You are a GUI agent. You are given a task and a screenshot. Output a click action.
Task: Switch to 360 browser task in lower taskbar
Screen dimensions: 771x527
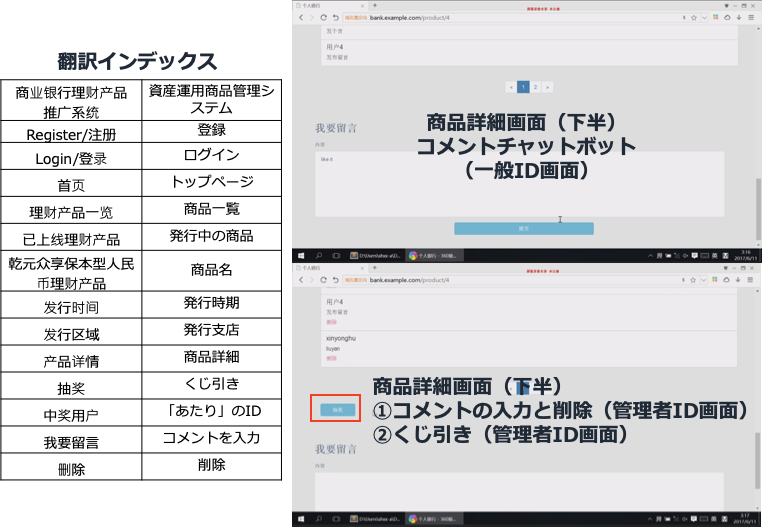tap(434, 519)
